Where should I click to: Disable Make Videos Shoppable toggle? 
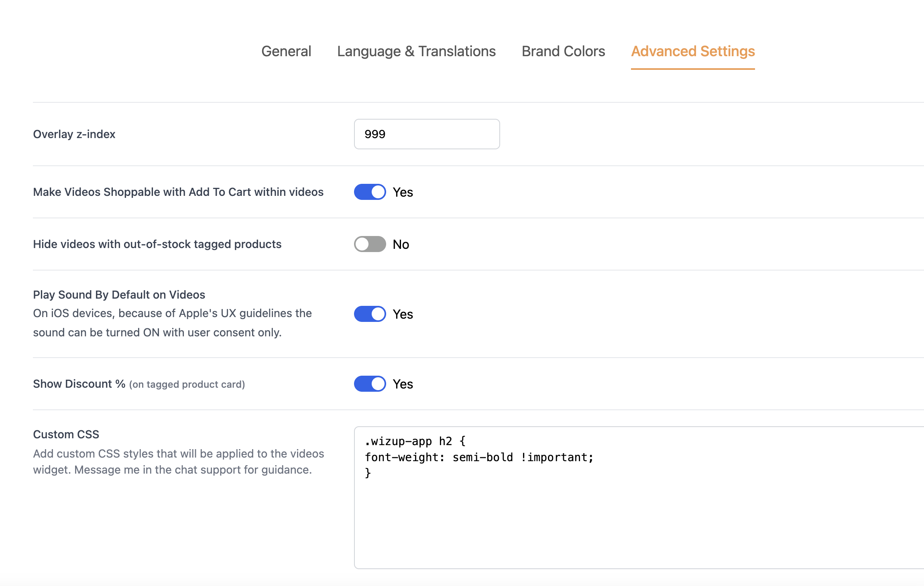point(370,192)
